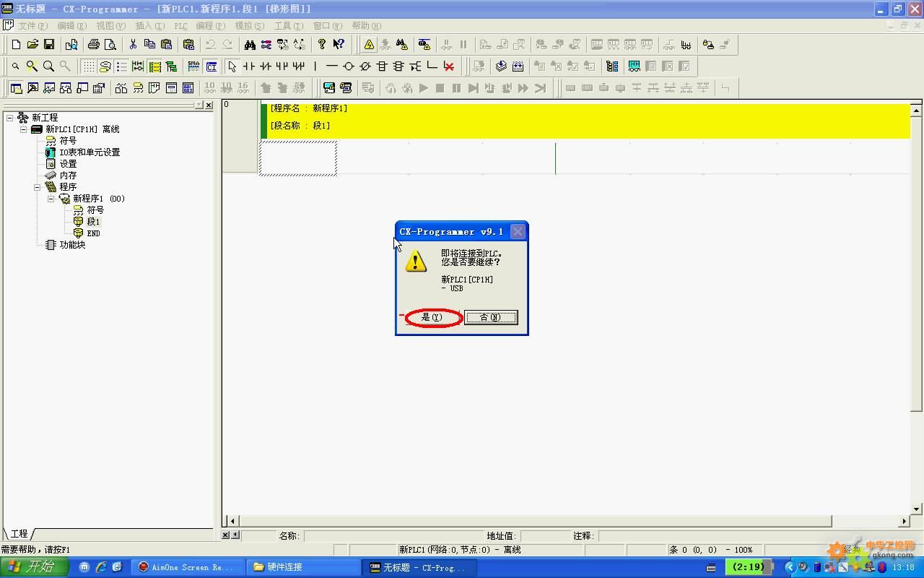Select END section in the project tree

coord(94,233)
